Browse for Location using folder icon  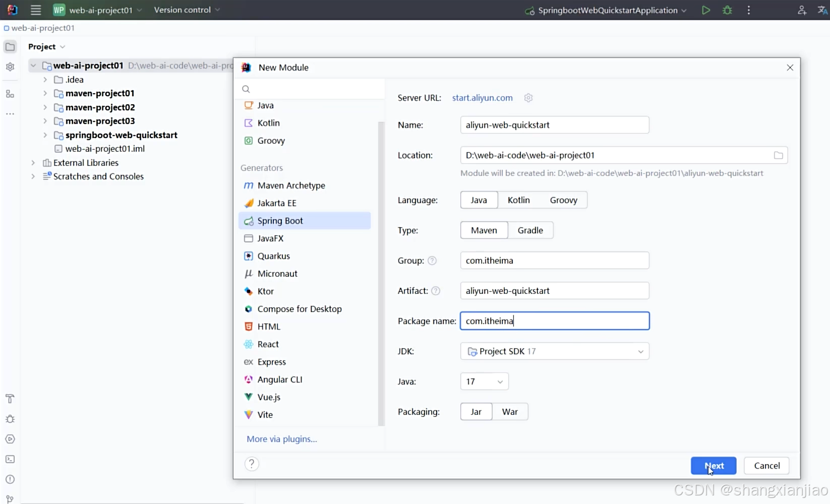pyautogui.click(x=779, y=155)
